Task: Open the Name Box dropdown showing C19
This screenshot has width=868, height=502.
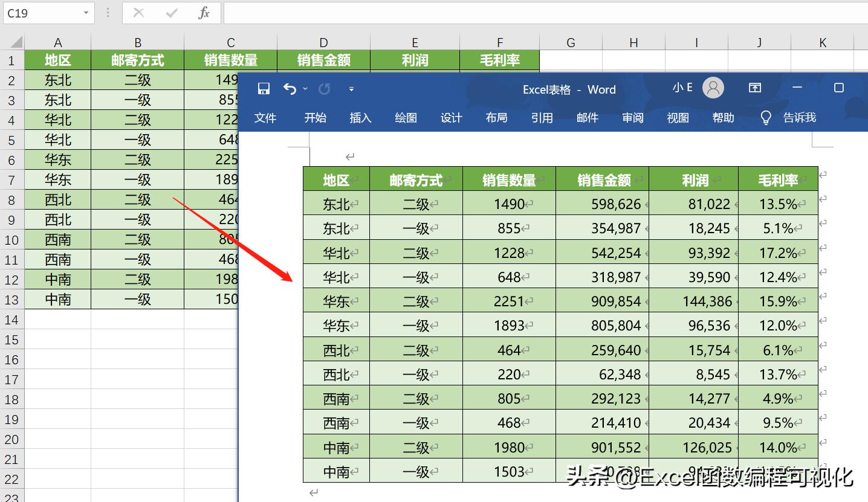Action: coord(86,12)
